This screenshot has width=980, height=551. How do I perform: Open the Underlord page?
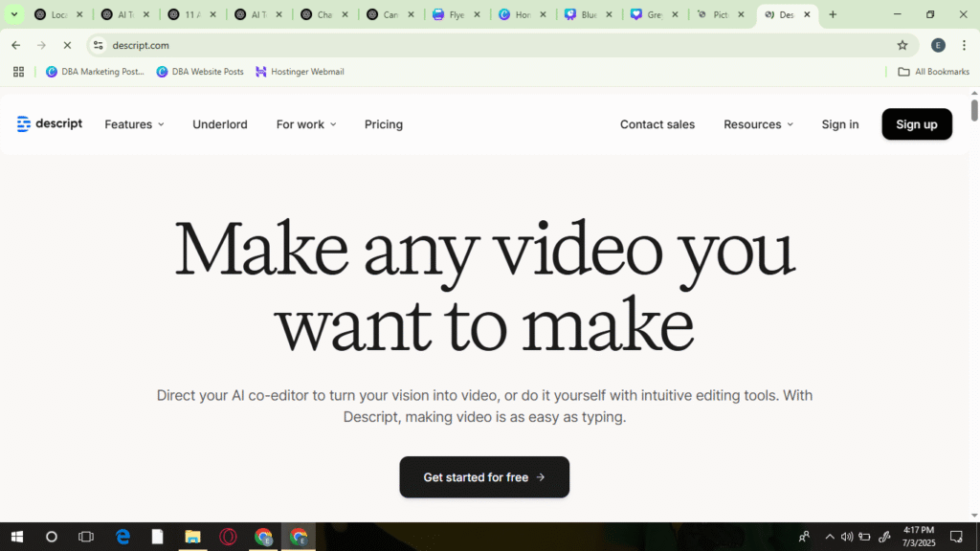tap(220, 124)
